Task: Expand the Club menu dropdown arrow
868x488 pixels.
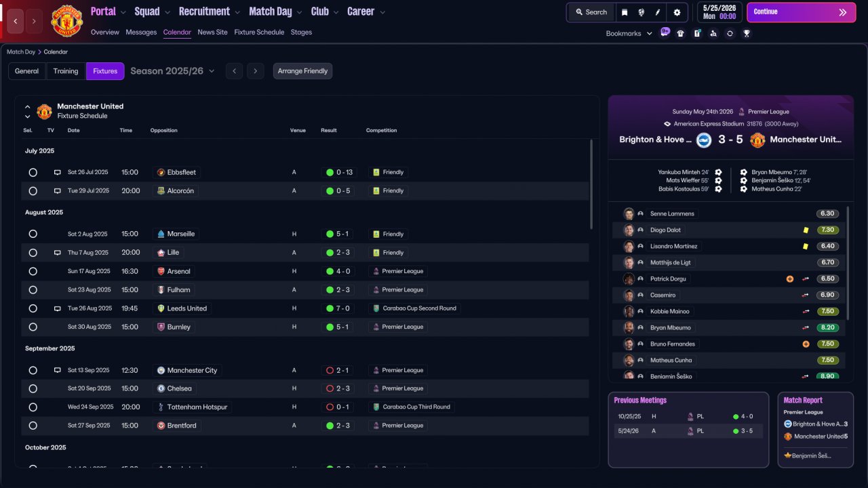Action: (336, 12)
